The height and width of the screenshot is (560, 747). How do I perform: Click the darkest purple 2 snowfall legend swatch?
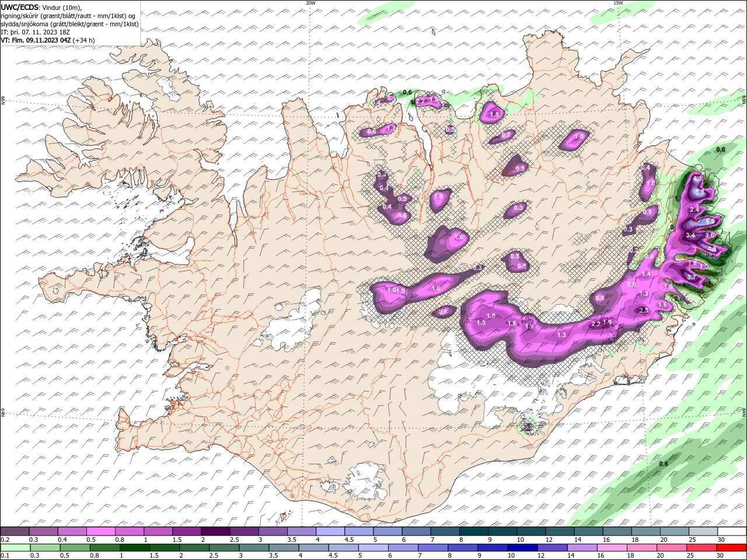coord(215,531)
